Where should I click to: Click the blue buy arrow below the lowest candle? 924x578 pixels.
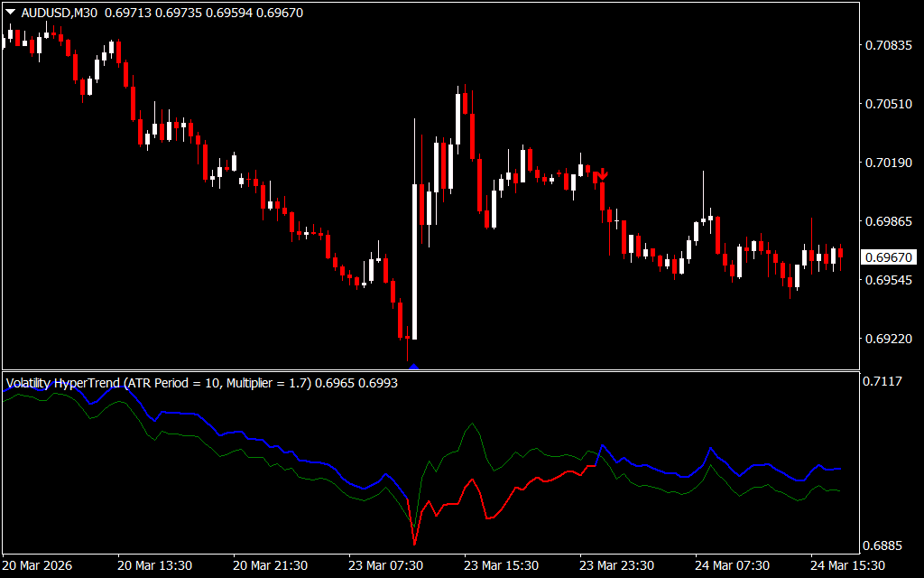[x=413, y=366]
